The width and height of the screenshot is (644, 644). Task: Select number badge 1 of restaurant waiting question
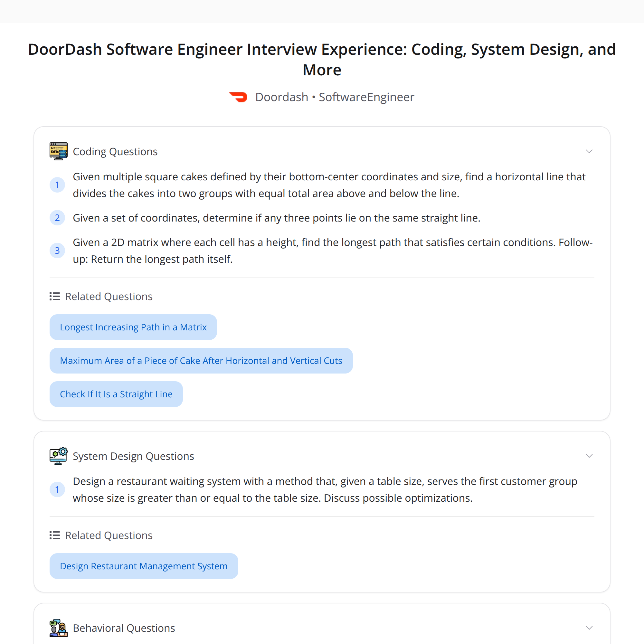pyautogui.click(x=57, y=490)
